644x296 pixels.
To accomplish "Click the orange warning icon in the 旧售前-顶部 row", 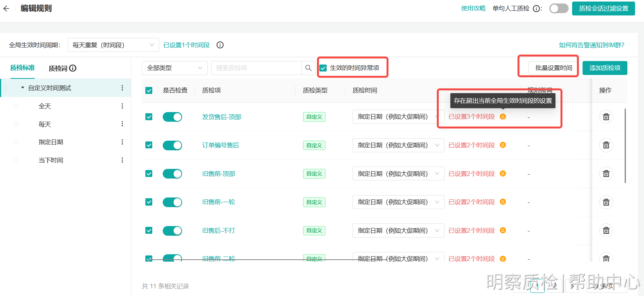I will (503, 174).
